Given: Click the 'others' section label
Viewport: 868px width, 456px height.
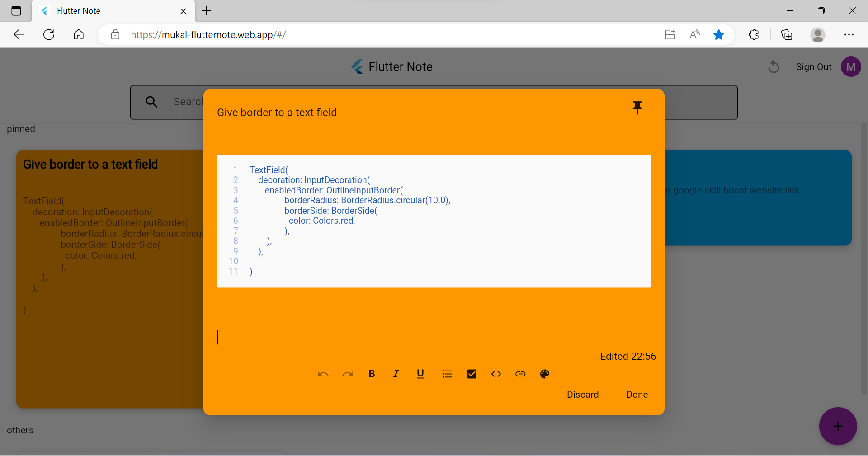Looking at the screenshot, I should 20,430.
